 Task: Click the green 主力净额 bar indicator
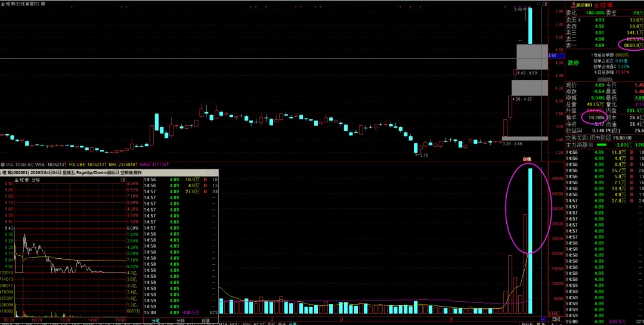click(x=602, y=145)
